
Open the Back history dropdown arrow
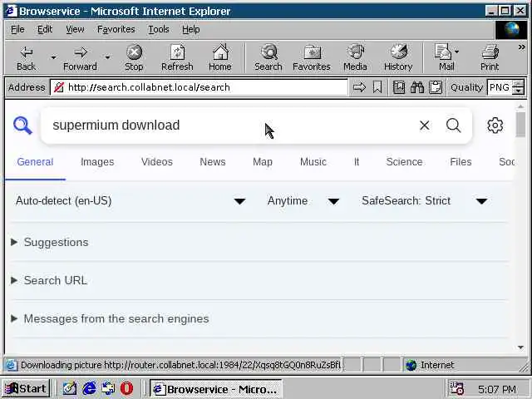click(x=53, y=58)
